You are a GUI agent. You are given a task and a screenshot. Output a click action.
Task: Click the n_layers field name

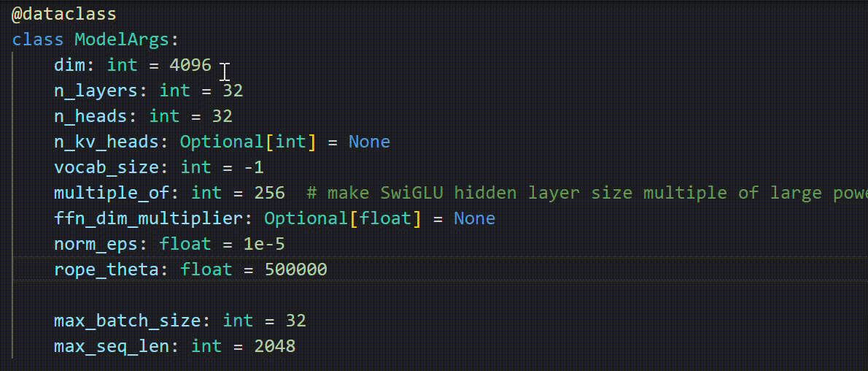click(96, 91)
